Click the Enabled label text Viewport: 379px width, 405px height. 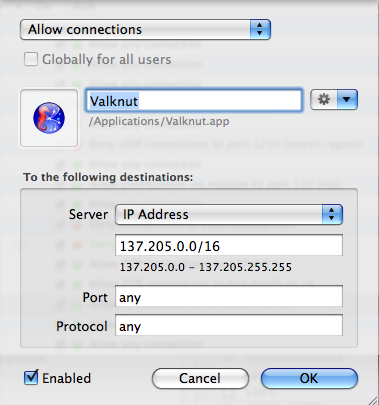click(66, 378)
